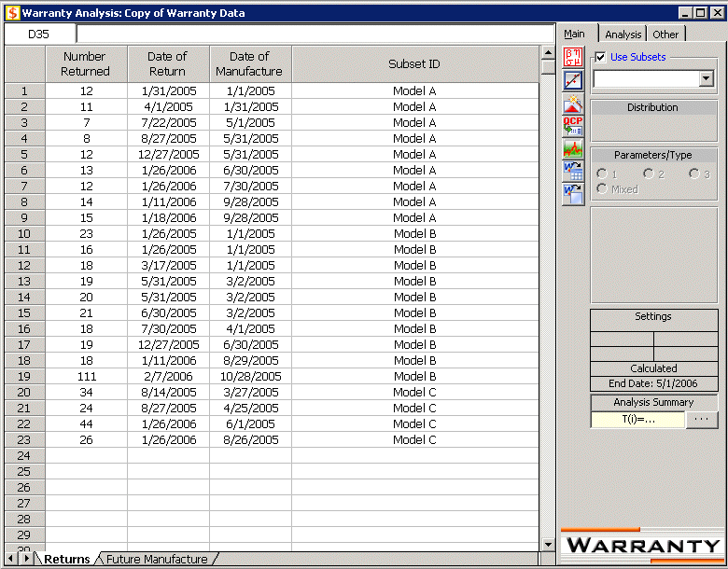Open the QCP calculator icon

point(572,125)
